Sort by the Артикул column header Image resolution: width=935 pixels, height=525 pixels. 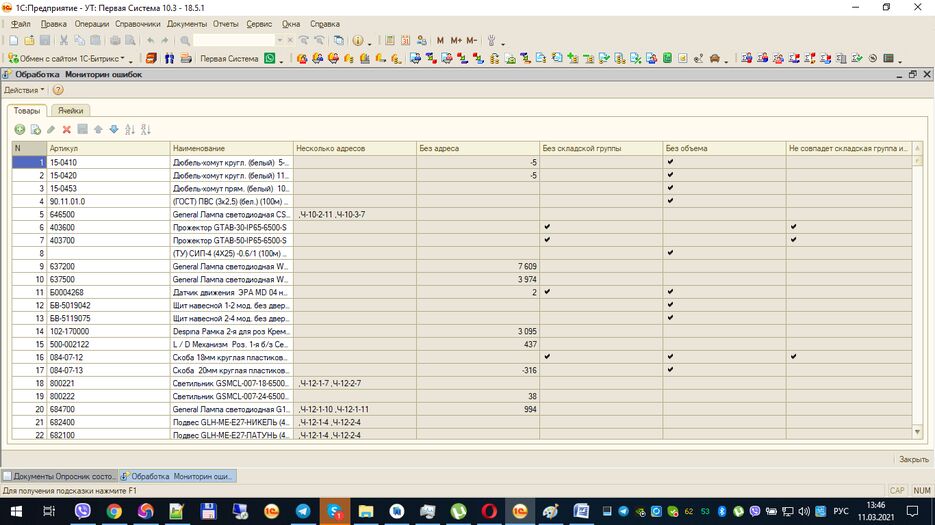pyautogui.click(x=108, y=148)
